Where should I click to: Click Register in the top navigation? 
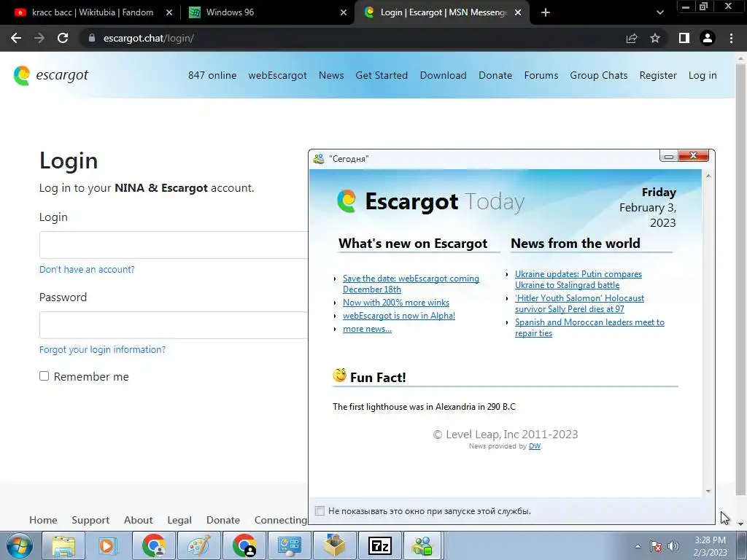658,75
